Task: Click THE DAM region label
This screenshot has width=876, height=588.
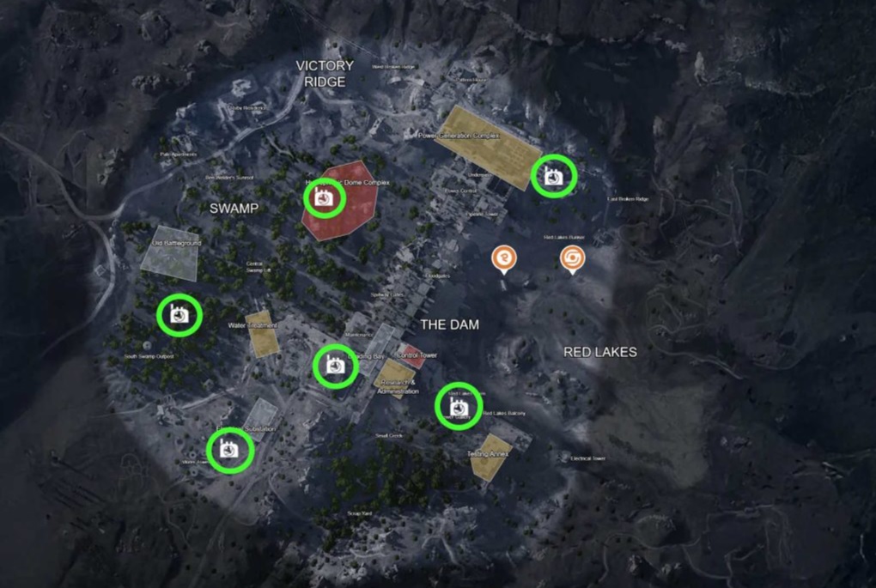Action: 450,325
